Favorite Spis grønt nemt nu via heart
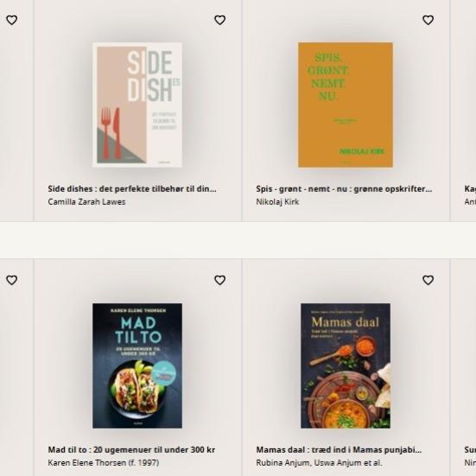 coord(428,20)
